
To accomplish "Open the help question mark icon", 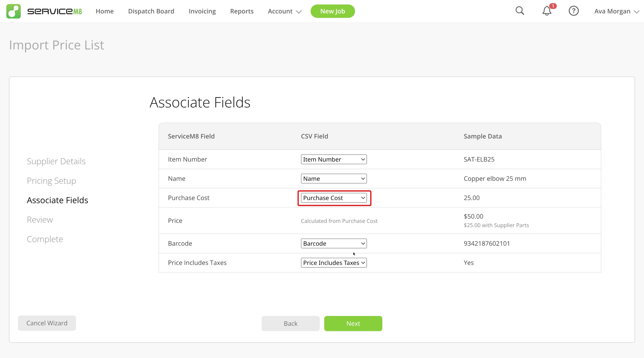I will coord(574,11).
